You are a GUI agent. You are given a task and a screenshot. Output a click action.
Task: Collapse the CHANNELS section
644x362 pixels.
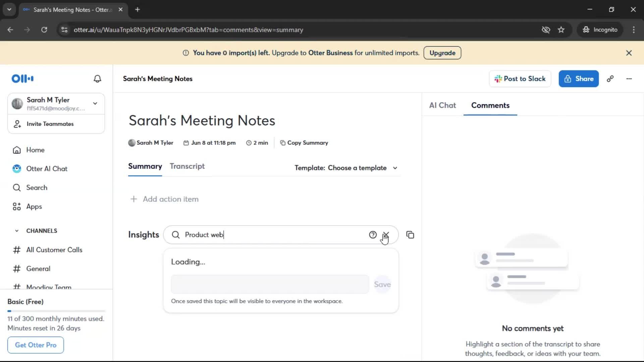[x=17, y=231]
